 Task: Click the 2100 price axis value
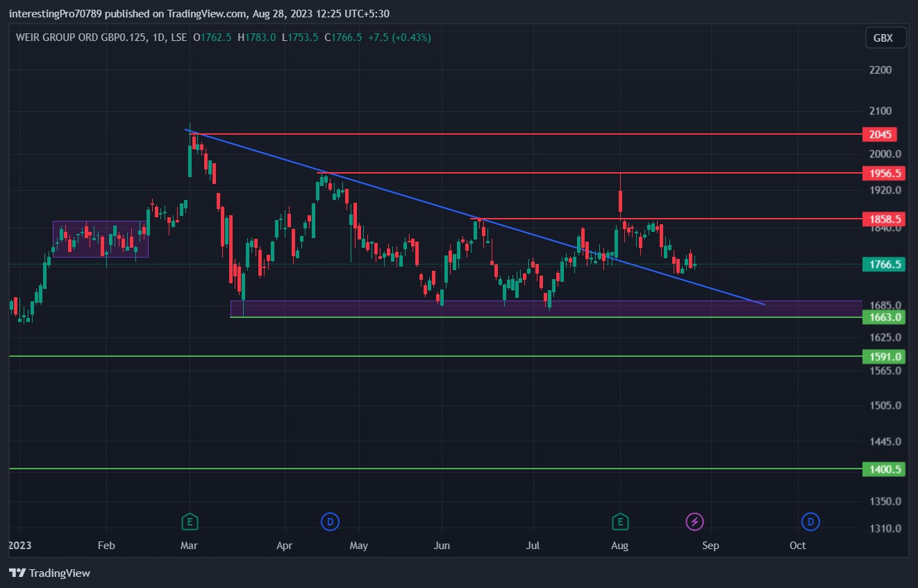pos(879,111)
